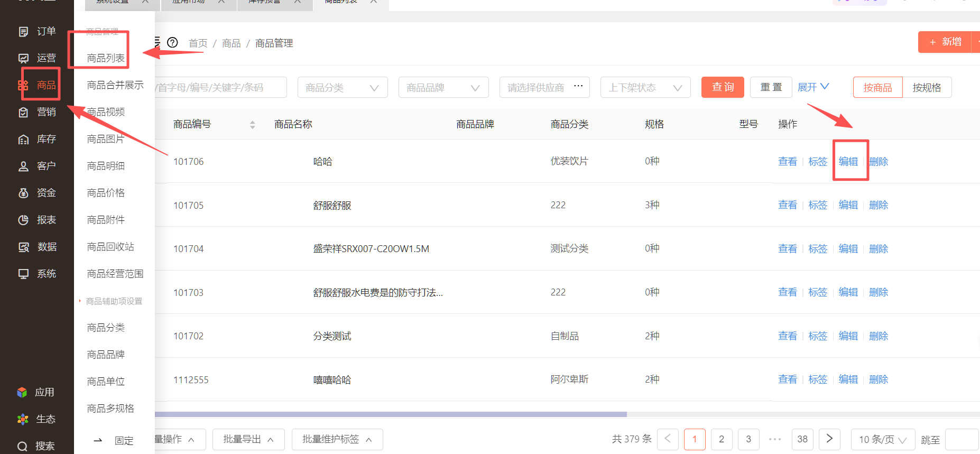This screenshot has width=980, height=454.
Task: Open 商品单位 submenu item
Action: point(106,382)
